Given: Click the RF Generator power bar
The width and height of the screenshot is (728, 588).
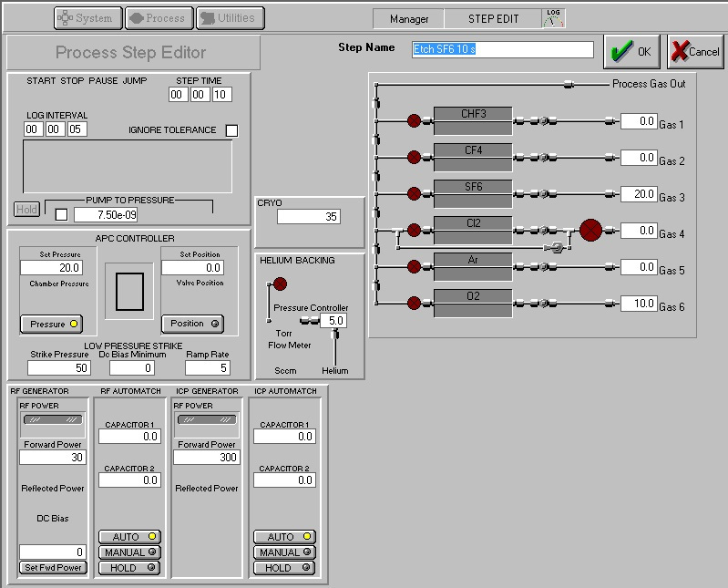Looking at the screenshot, I should pos(53,420).
